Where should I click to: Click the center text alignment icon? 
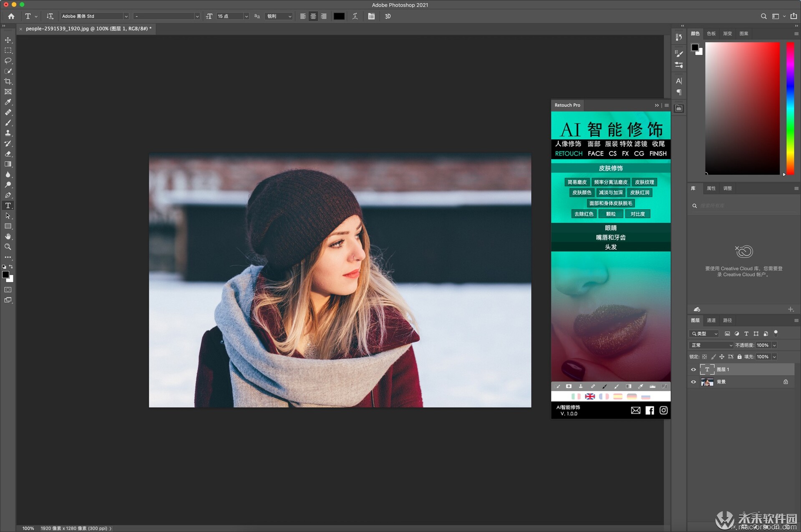pos(313,16)
